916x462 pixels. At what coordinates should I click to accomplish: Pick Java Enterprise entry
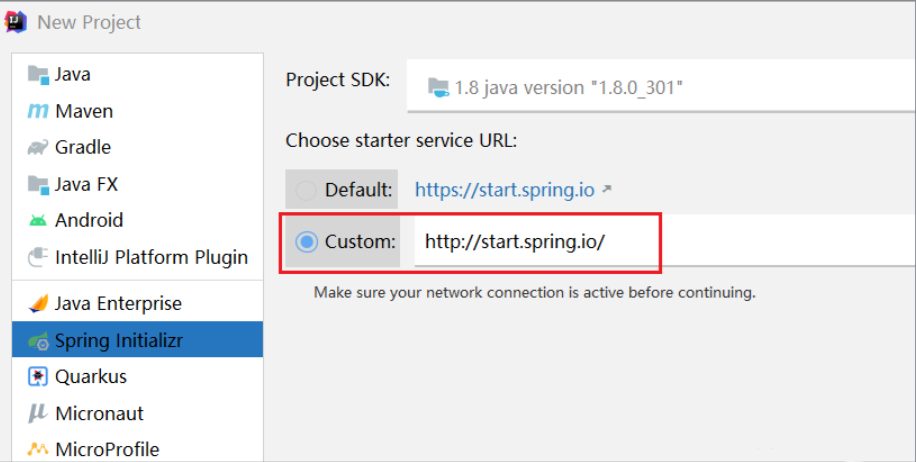(x=137, y=304)
